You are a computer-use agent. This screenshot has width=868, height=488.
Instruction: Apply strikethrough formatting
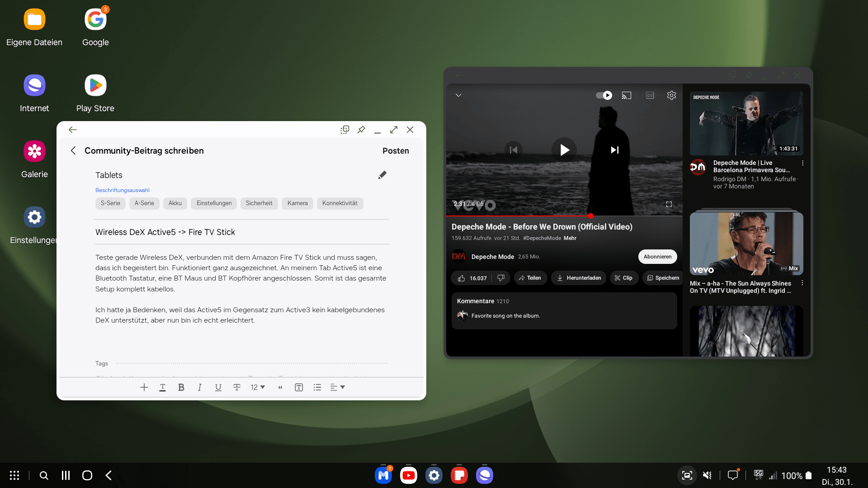coord(236,387)
